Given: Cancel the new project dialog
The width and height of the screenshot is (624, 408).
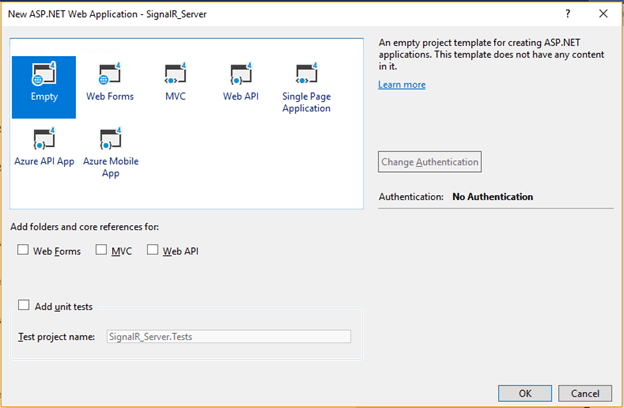Looking at the screenshot, I should (585, 393).
